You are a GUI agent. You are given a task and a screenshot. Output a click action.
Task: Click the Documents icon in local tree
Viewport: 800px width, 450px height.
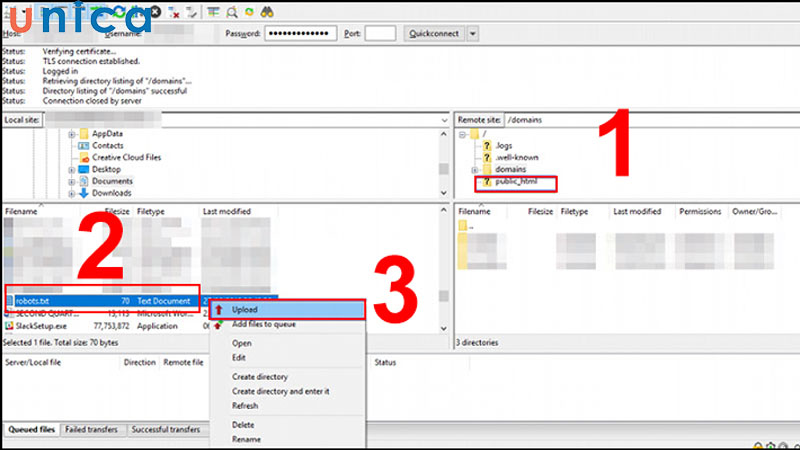[x=84, y=181]
